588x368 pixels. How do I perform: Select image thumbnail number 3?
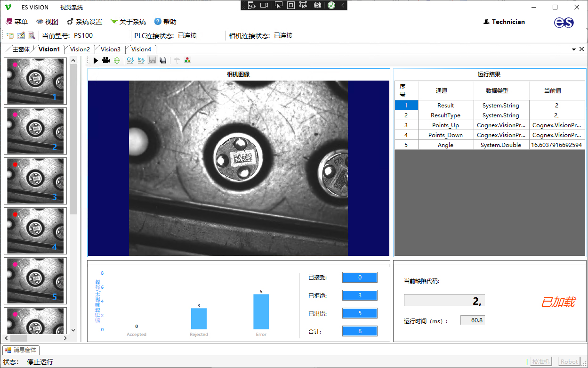pos(35,180)
